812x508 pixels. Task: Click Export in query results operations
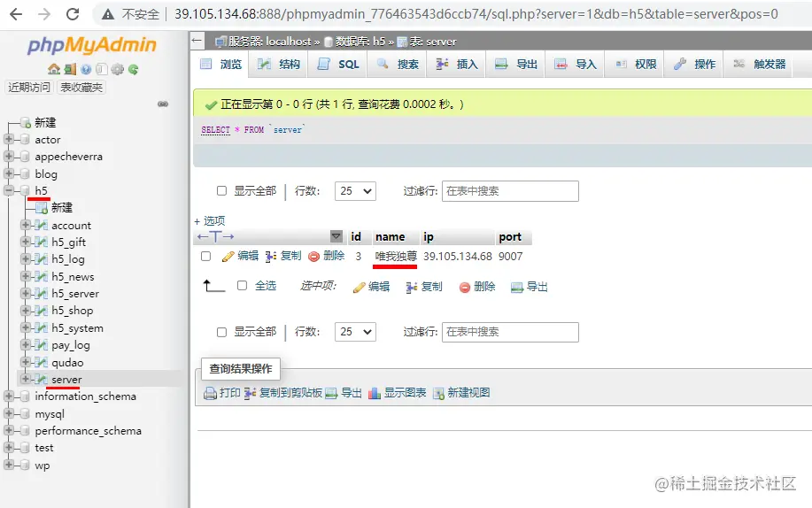pos(344,393)
